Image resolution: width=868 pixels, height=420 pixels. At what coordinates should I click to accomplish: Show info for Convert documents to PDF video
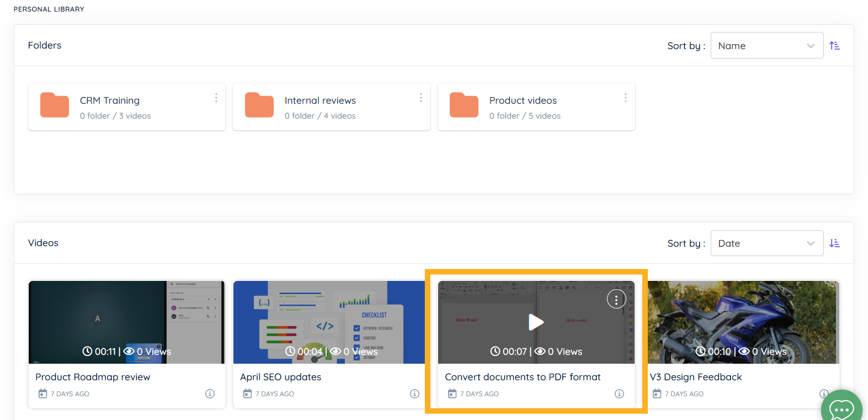tap(619, 394)
